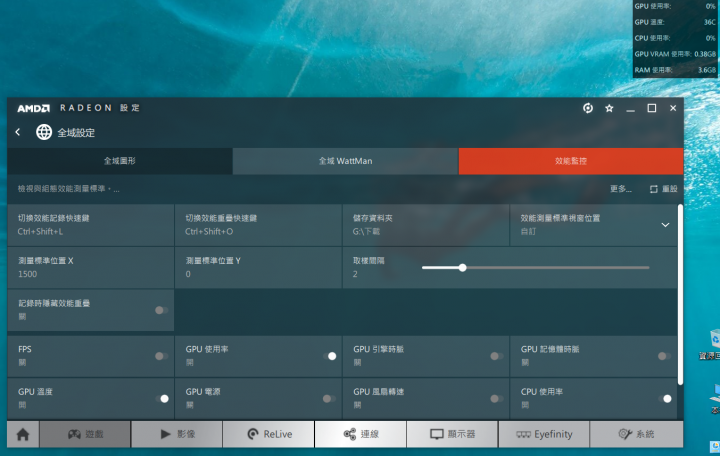Click the 檢視與組態效能測量標準 description text
Image resolution: width=720 pixels, height=456 pixels.
(x=68, y=189)
